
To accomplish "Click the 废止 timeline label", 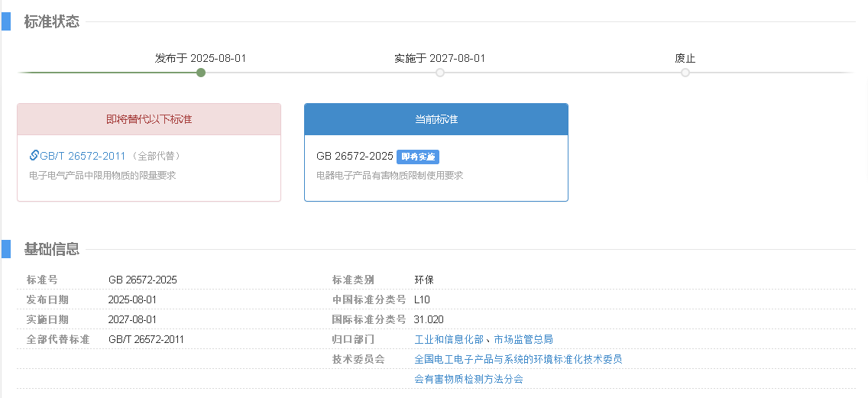I will pyautogui.click(x=685, y=58).
